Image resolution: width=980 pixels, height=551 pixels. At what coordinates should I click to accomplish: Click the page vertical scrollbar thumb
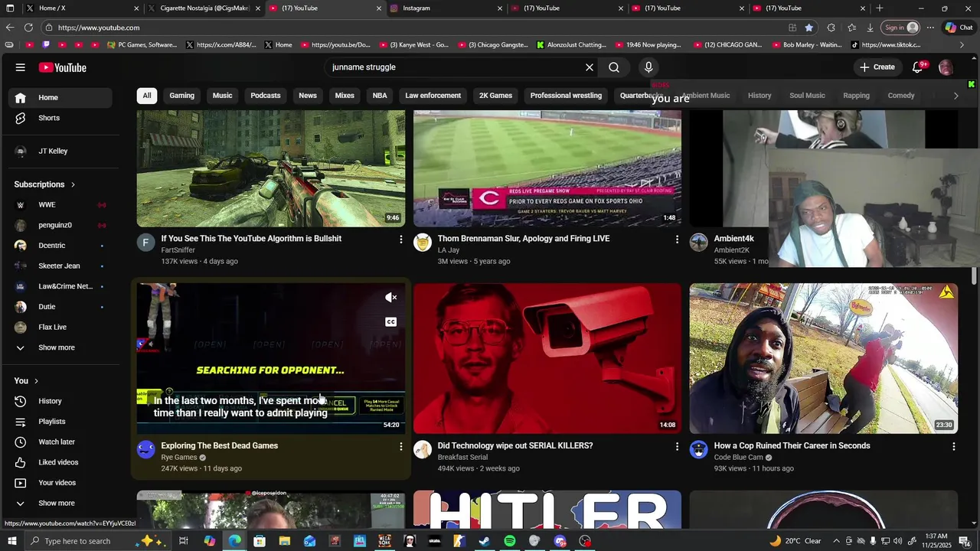tap(975, 275)
